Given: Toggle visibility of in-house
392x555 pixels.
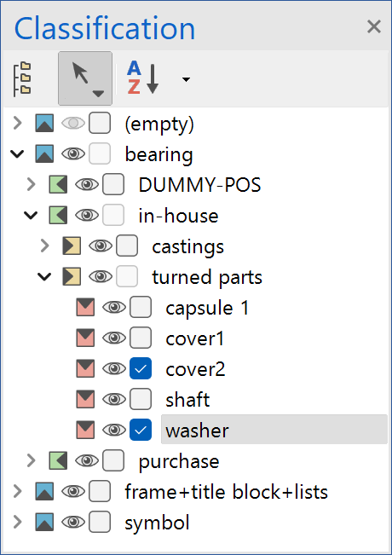Looking at the screenshot, I should [x=87, y=215].
